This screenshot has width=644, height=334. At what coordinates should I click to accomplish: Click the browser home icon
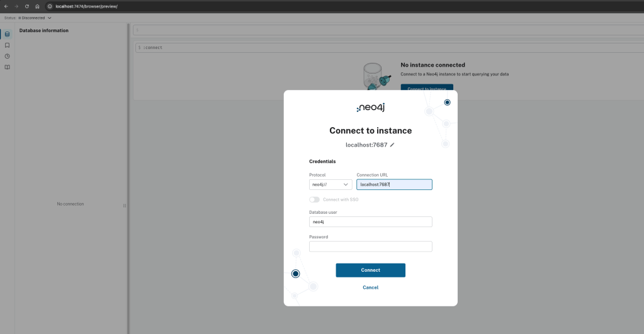tap(38, 6)
